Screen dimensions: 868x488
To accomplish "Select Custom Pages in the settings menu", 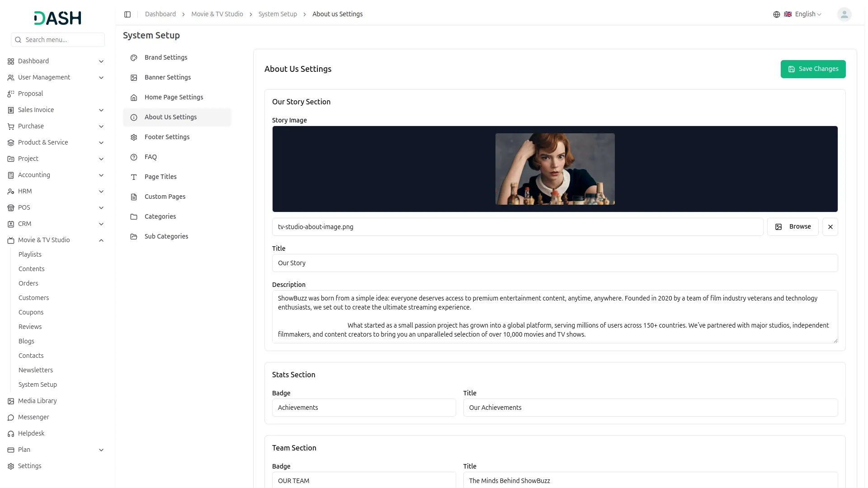I will [x=165, y=197].
